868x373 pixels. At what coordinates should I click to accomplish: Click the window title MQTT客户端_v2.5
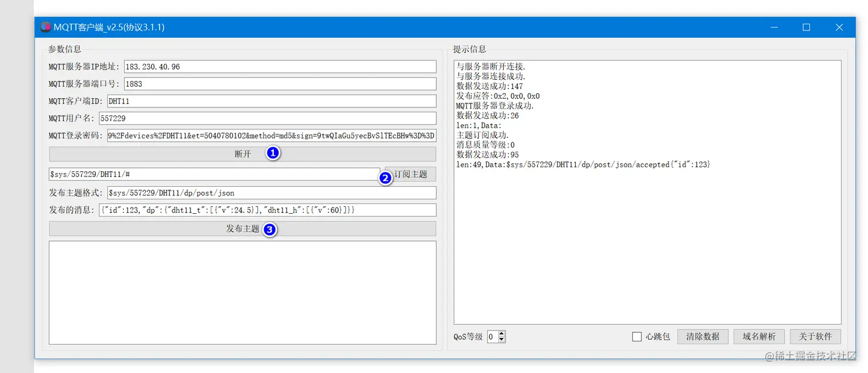click(109, 27)
